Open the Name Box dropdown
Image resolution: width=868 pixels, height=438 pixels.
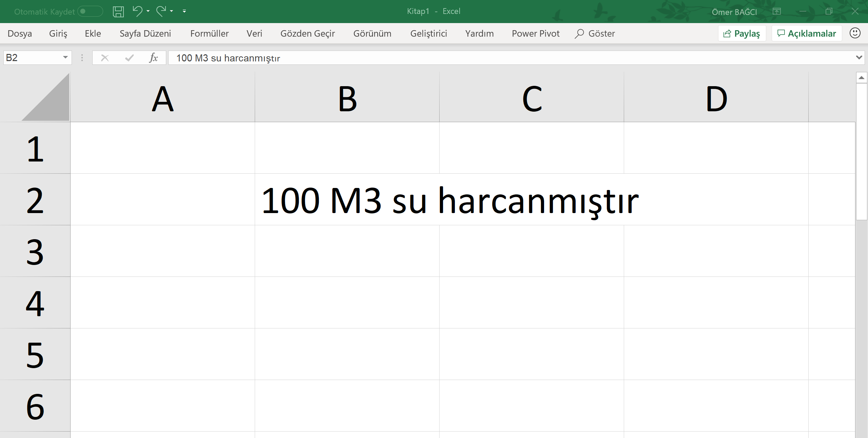coord(65,58)
